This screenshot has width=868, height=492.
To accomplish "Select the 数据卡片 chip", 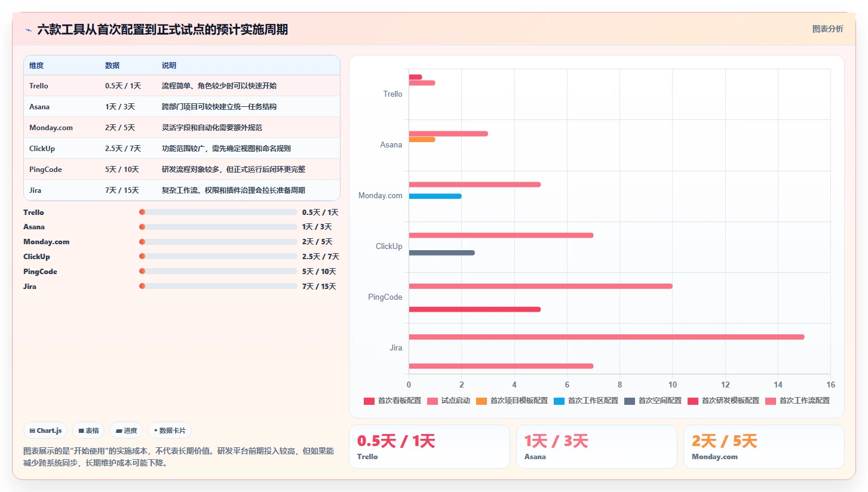I will click(x=170, y=430).
